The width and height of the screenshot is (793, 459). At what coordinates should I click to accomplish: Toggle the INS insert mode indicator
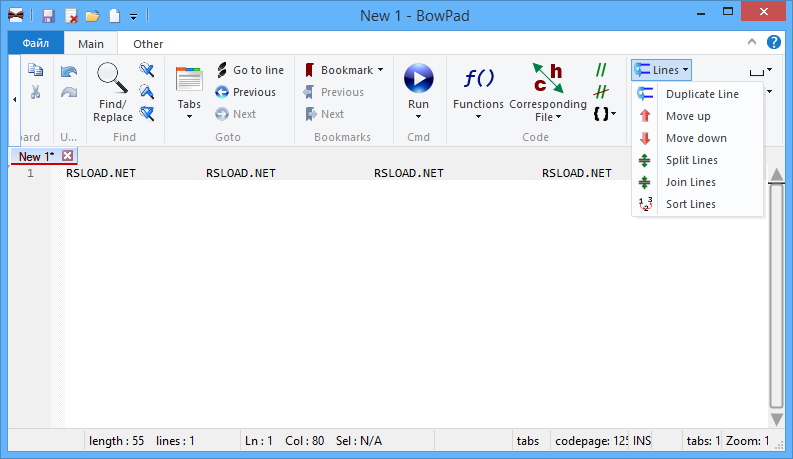pyautogui.click(x=642, y=441)
